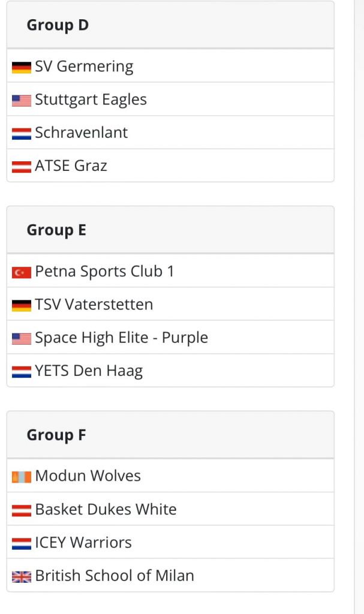The image size is (364, 614).
Task: Click the US flag next to Space High Elite - Purple
Action: (22, 339)
